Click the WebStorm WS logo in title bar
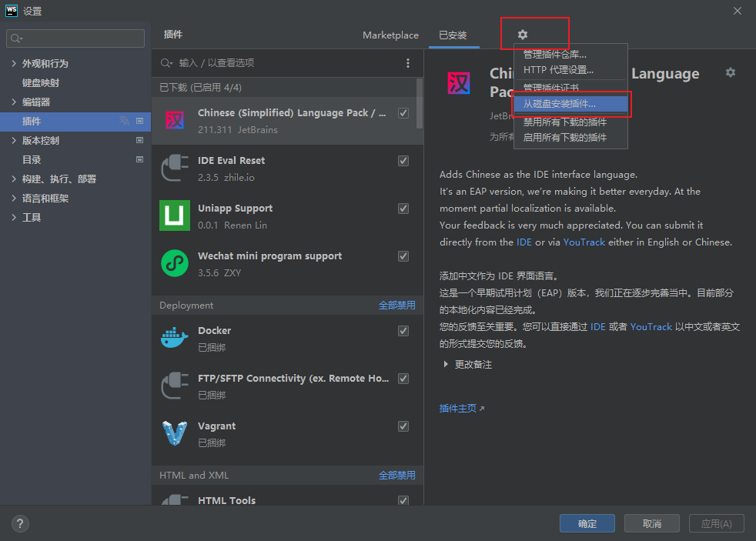 tap(11, 11)
